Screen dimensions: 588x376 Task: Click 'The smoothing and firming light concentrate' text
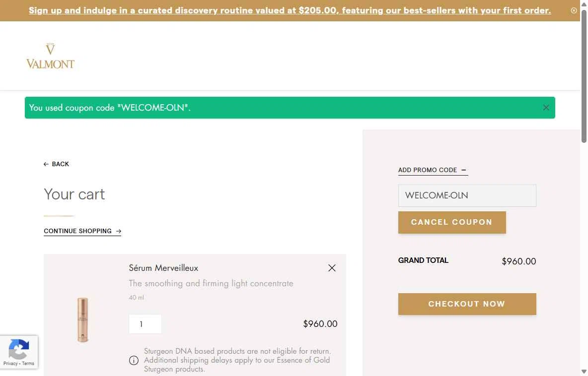coord(211,284)
